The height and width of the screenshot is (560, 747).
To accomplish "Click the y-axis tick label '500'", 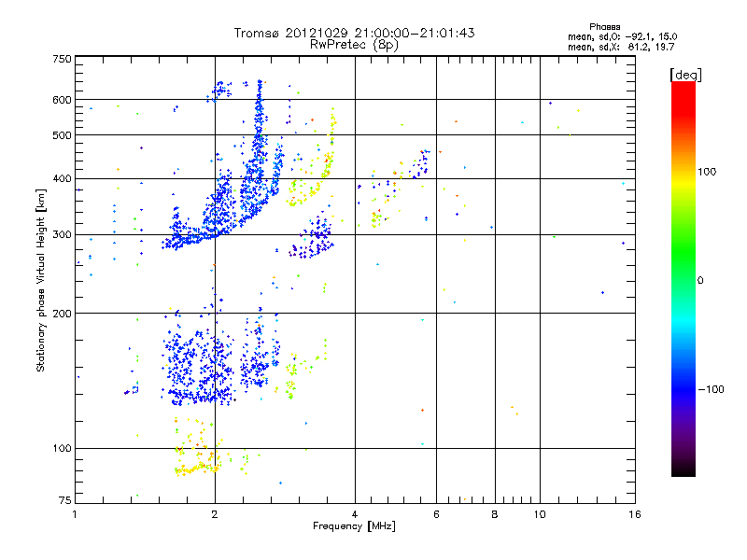I will tap(62, 135).
